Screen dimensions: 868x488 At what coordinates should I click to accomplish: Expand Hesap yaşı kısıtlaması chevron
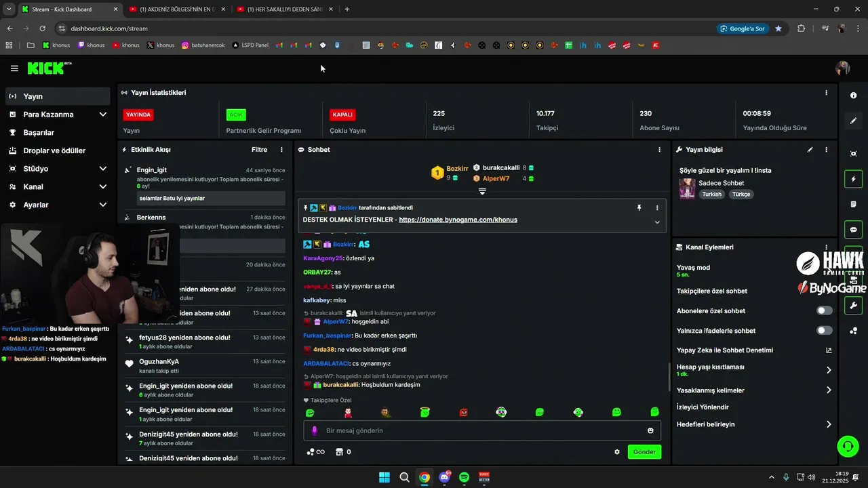tap(829, 370)
